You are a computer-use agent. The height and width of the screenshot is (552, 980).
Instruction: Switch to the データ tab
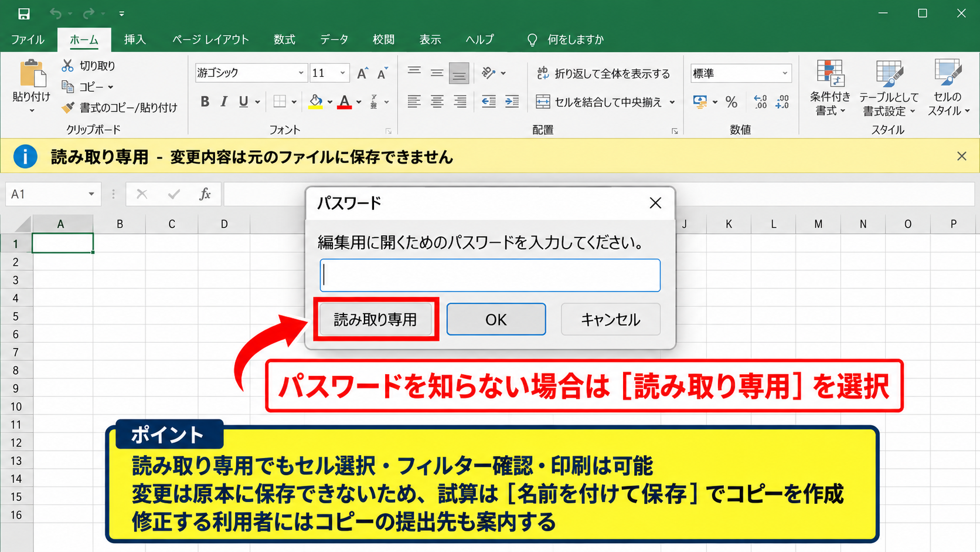click(334, 39)
